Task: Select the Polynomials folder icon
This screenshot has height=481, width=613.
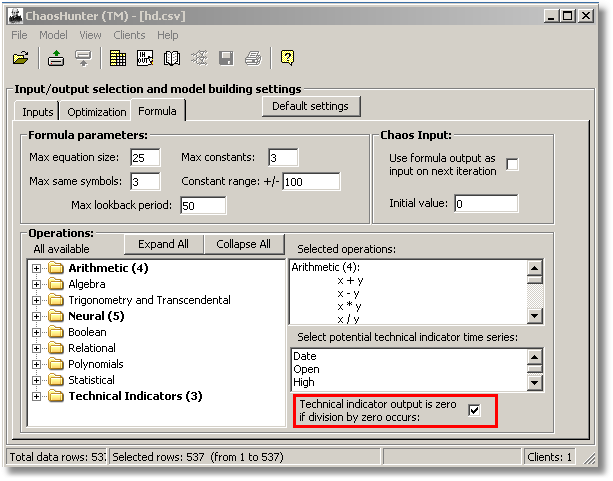Action: point(56,364)
